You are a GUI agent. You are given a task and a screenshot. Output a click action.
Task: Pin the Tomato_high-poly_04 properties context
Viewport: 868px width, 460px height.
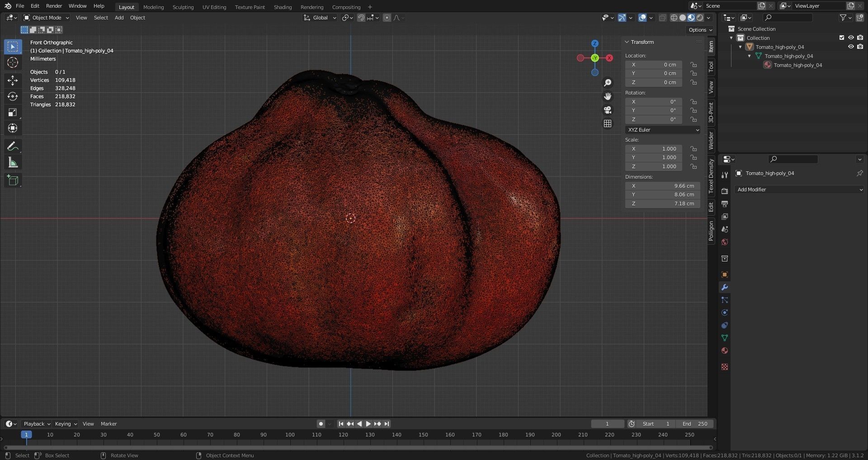tap(859, 173)
